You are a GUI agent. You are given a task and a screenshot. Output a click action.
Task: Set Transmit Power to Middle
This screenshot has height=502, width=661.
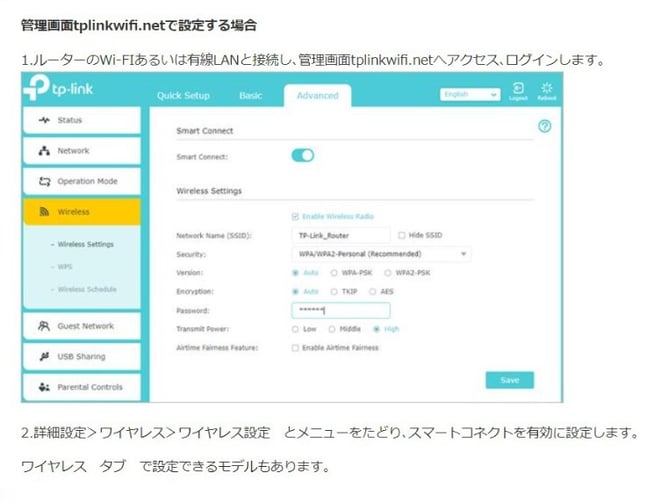click(332, 329)
